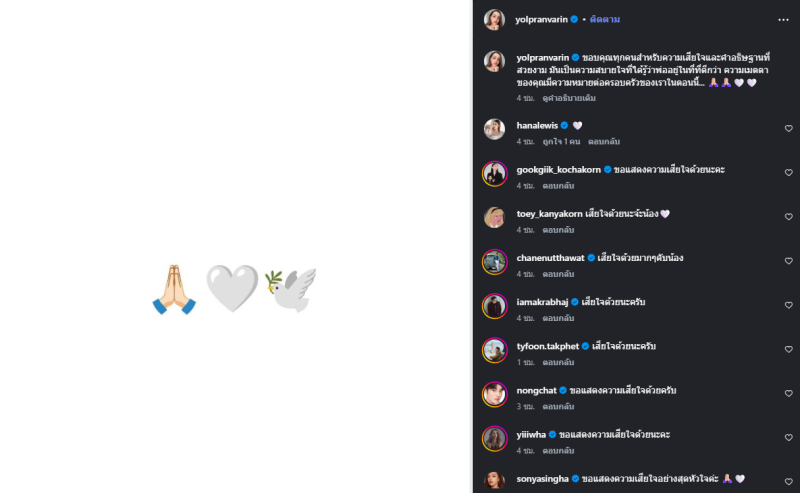This screenshot has width=800, height=493.
Task: Open yolpranvarin's profile picture in header
Action: 494,19
